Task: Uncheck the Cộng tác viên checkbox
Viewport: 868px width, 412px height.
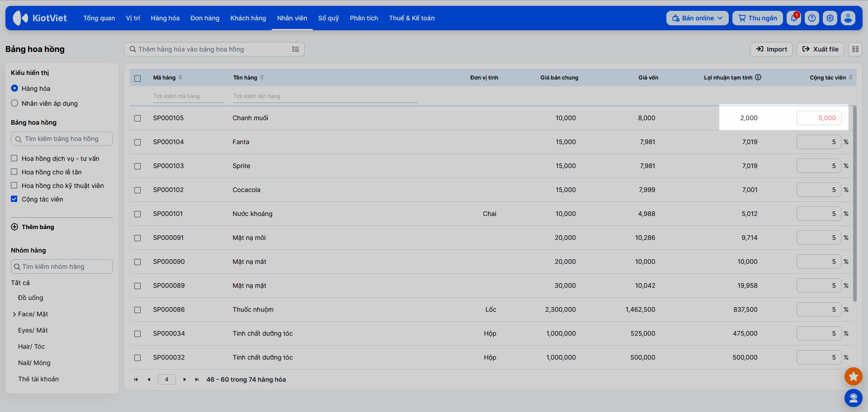Action: [14, 199]
